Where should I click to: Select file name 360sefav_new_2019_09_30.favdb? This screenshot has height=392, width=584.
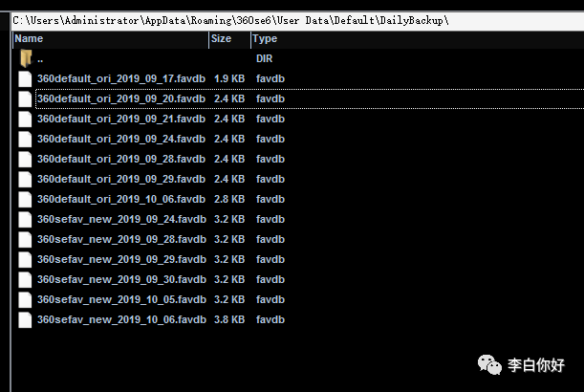121,280
